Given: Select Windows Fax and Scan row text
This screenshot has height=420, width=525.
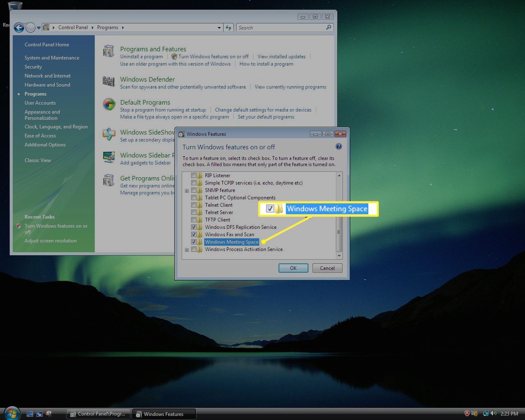Looking at the screenshot, I should [230, 235].
